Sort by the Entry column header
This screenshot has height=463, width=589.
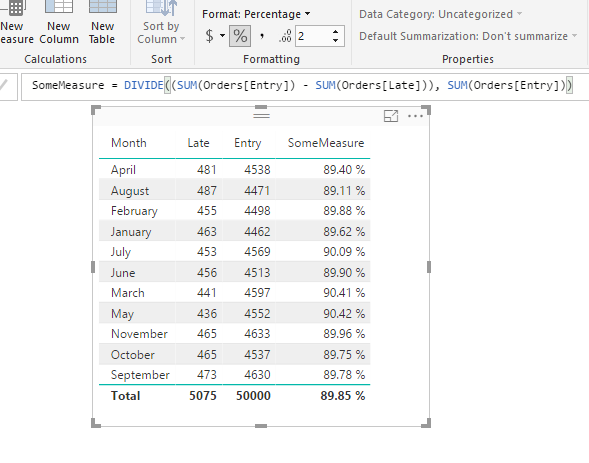pos(248,143)
